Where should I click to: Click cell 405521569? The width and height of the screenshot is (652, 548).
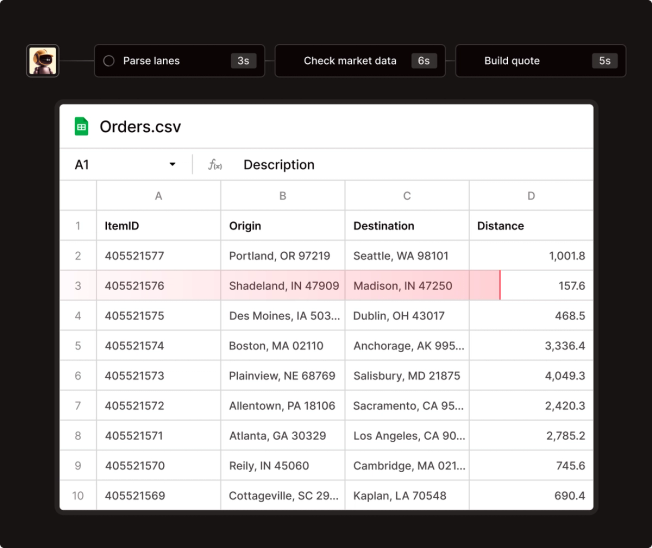tap(158, 496)
